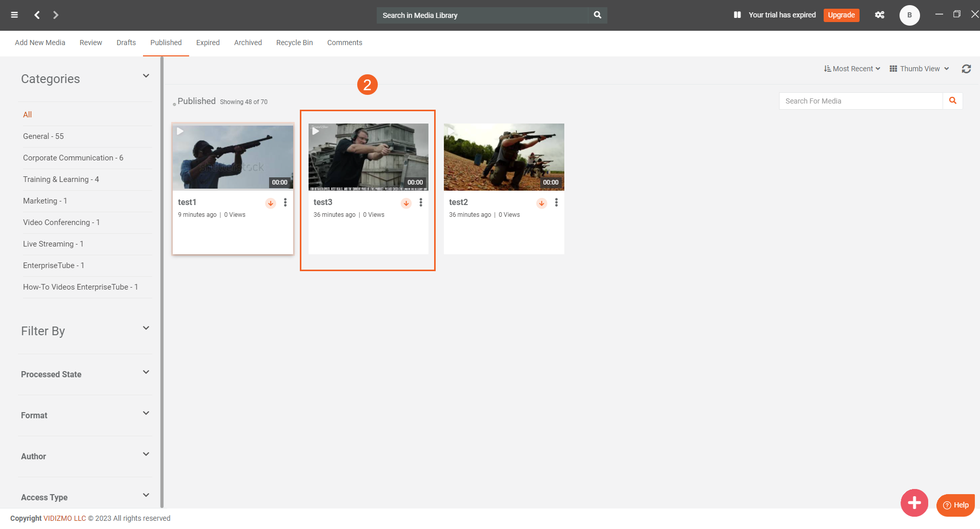
Task: Open the settings gears icon
Action: (x=880, y=15)
